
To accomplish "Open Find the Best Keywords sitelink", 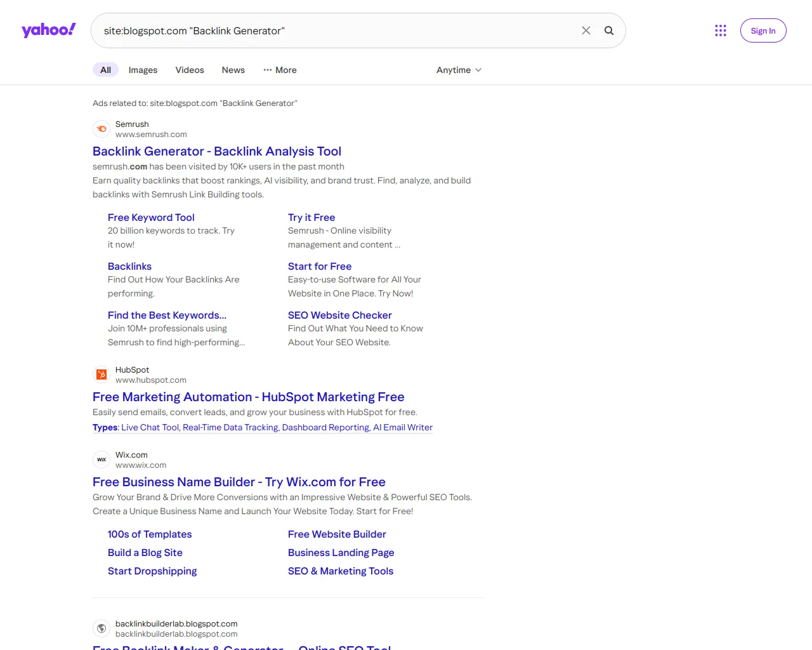I will click(167, 315).
